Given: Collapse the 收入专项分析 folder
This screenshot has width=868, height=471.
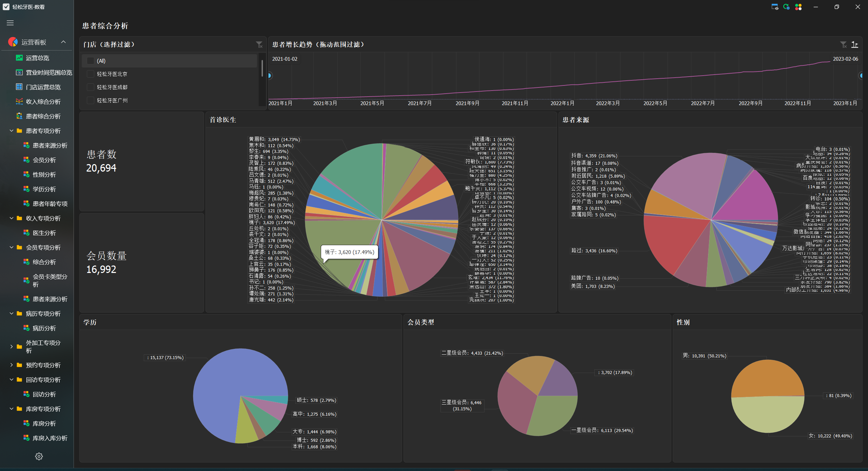Looking at the screenshot, I should (12, 218).
